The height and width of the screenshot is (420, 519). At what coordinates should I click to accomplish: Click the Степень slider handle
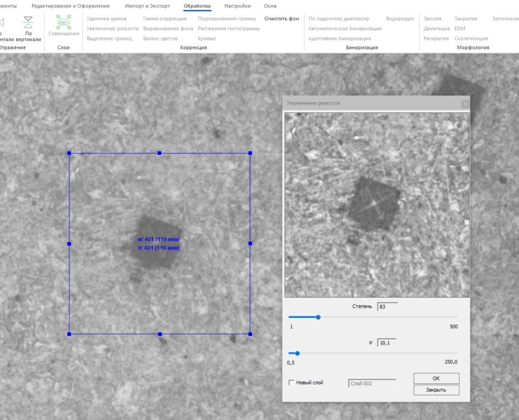pos(318,317)
